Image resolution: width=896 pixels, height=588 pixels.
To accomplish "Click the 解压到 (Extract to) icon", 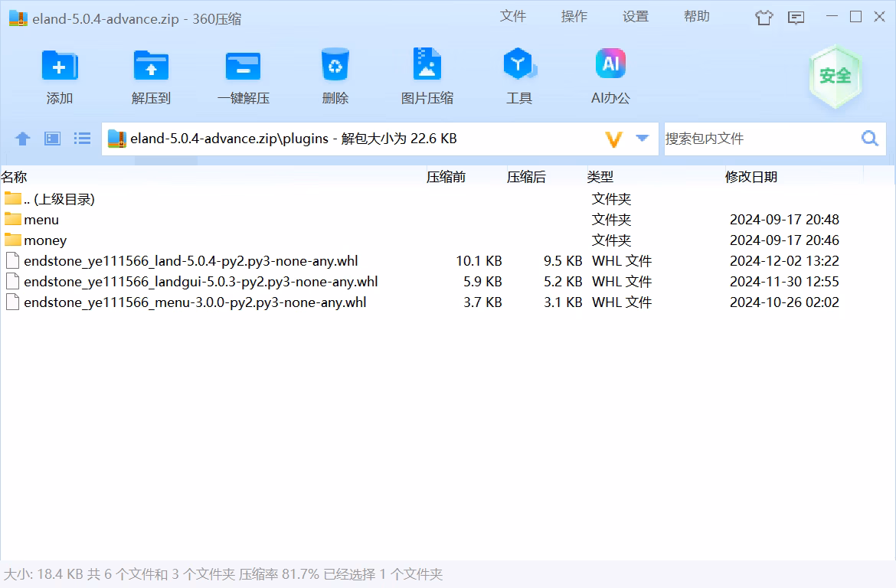I will click(x=151, y=67).
